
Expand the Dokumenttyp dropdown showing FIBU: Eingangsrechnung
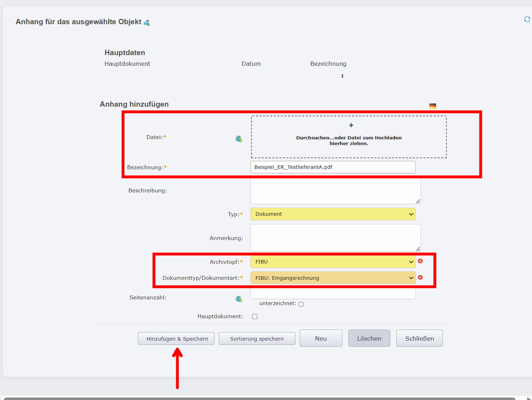[x=333, y=278]
